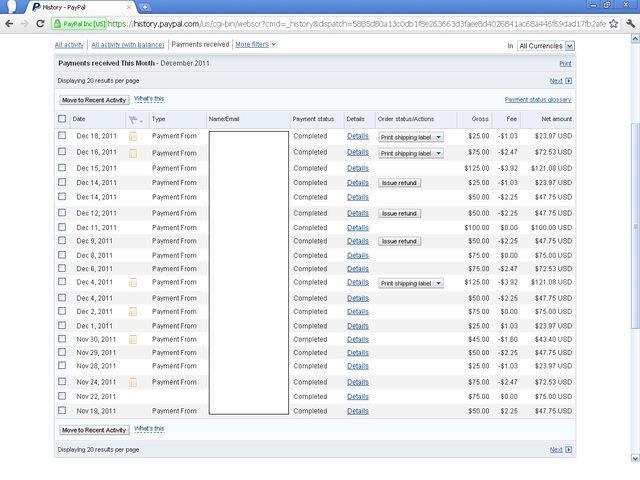Click the browser address bar URL

tap(356, 24)
